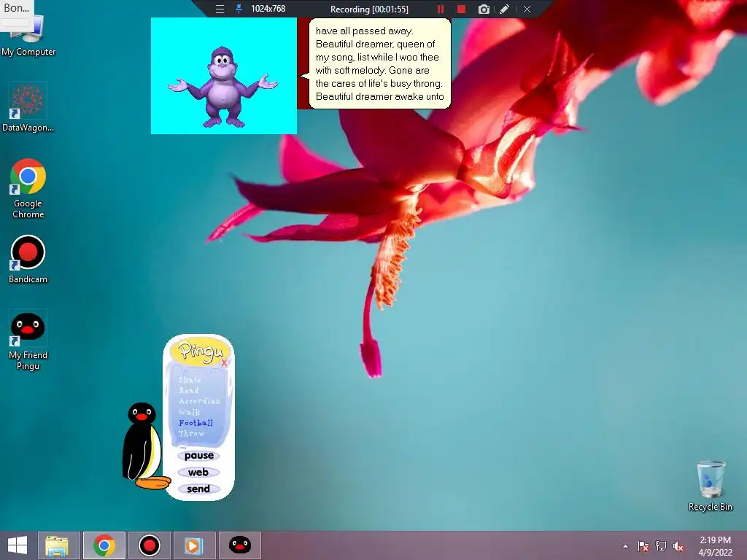
Task: Click the send button in Pingu panel
Action: (198, 489)
